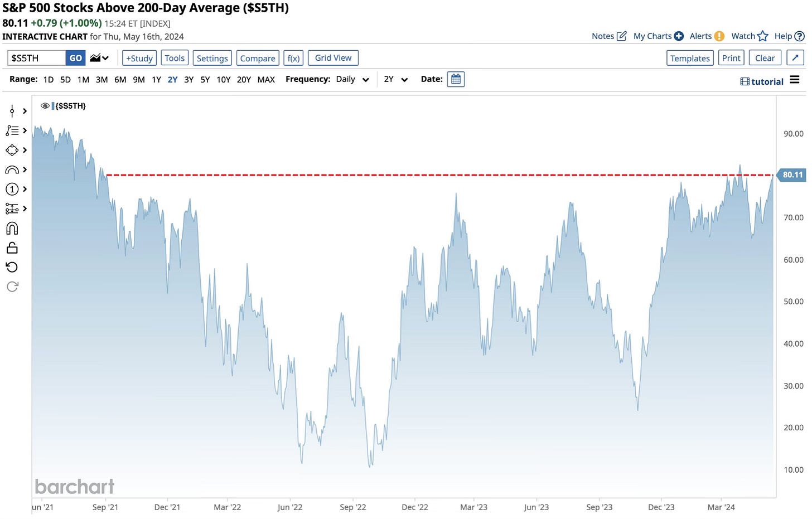Click the Watch link
The width and height of the screenshot is (812, 519).
[743, 36]
